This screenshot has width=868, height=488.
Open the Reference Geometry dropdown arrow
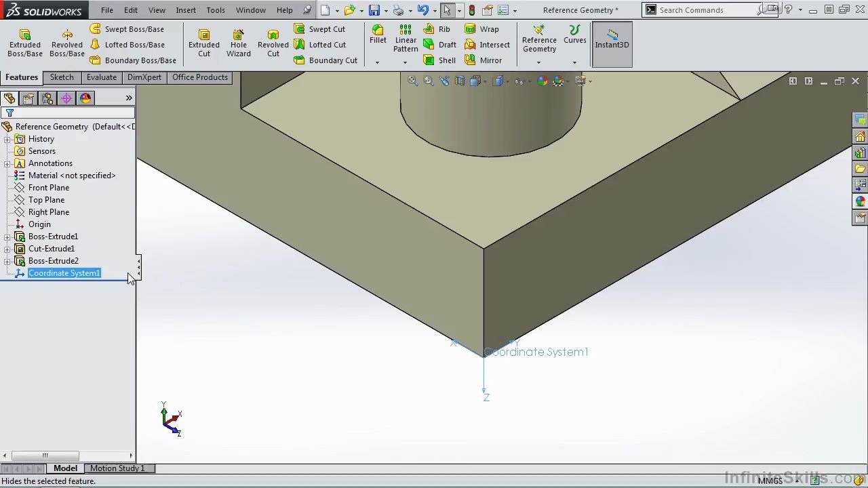click(x=539, y=62)
